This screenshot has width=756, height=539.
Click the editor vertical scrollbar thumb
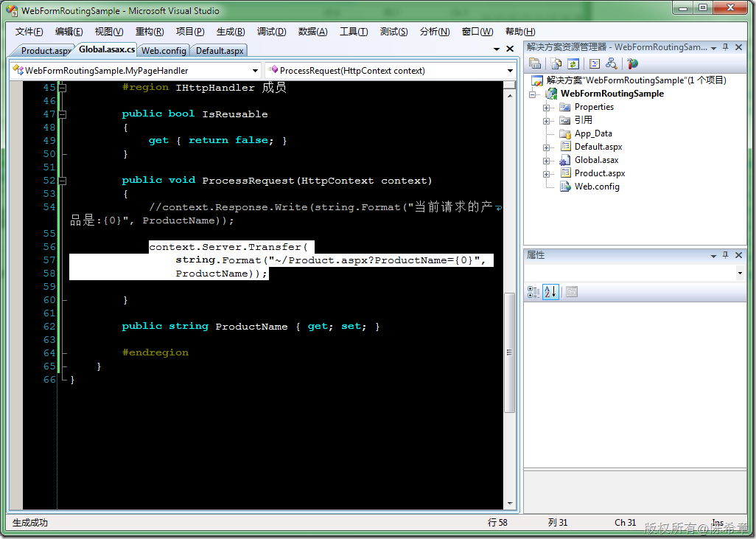pos(510,352)
